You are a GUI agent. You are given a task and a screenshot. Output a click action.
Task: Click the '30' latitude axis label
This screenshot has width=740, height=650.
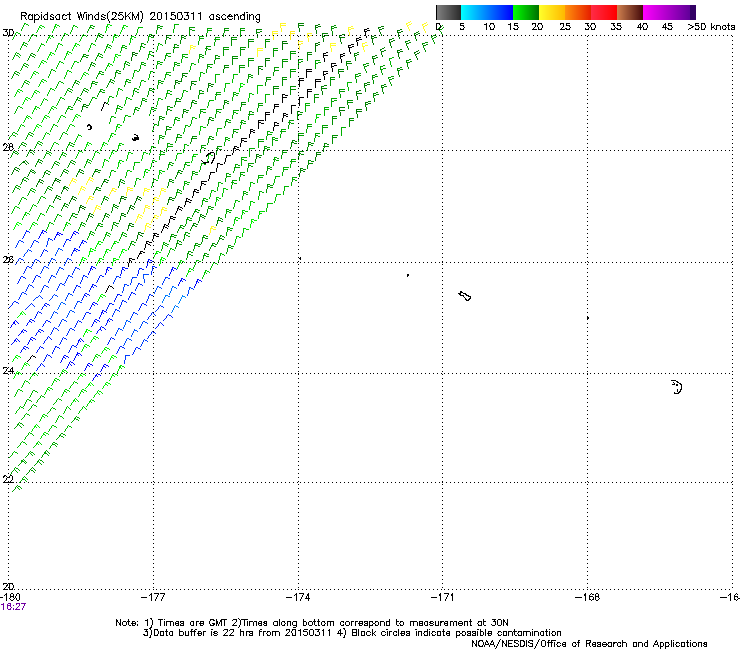(x=8, y=33)
